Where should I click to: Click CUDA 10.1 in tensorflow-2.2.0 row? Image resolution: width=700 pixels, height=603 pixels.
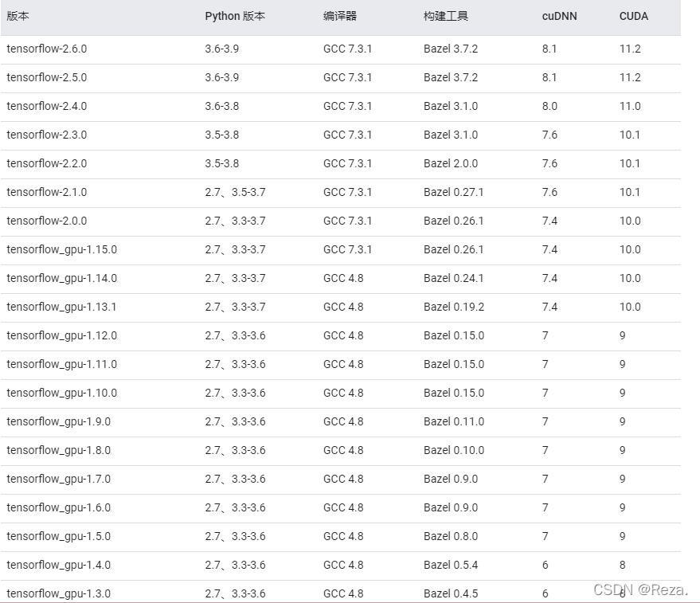(x=629, y=163)
